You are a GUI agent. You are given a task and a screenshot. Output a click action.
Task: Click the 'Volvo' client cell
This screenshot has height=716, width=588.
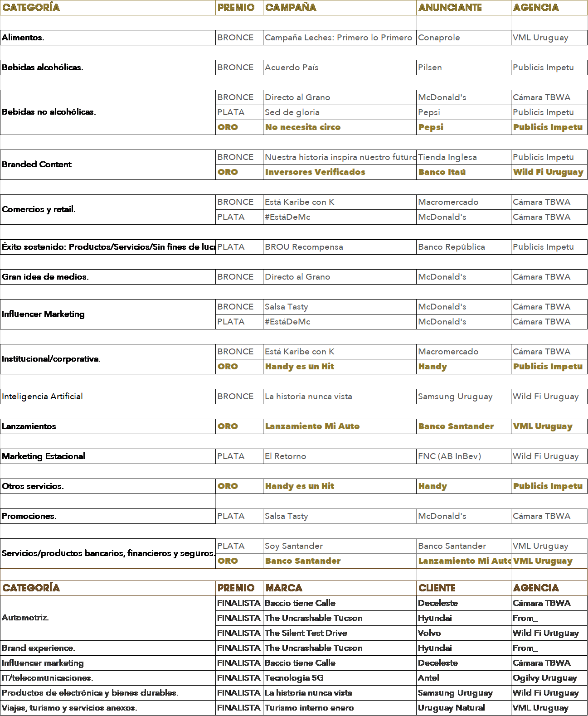[x=463, y=633]
